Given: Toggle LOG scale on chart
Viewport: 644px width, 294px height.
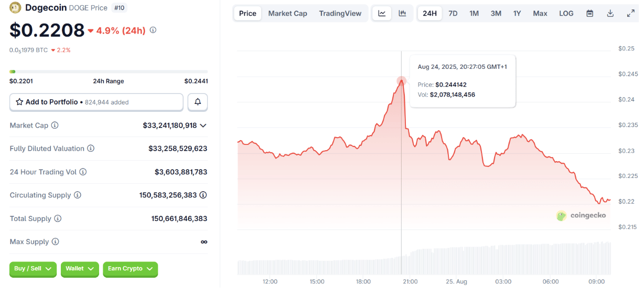Looking at the screenshot, I should (x=566, y=13).
